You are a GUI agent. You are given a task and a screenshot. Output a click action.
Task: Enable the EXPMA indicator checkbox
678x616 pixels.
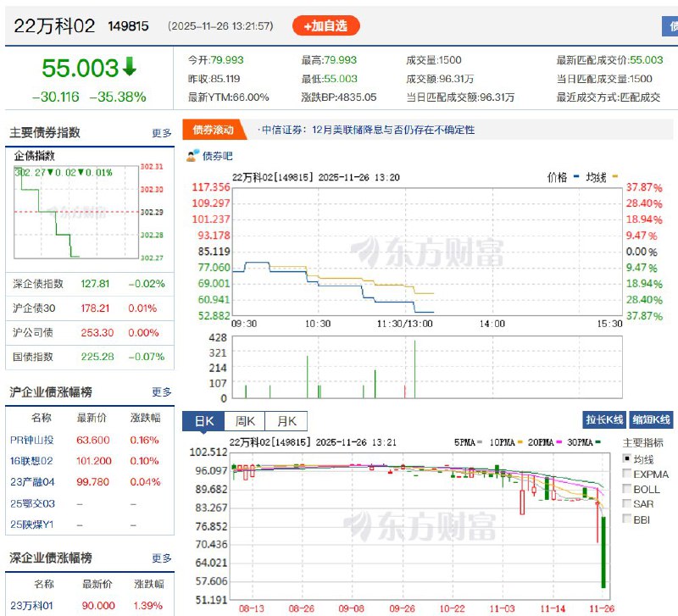pyautogui.click(x=626, y=474)
